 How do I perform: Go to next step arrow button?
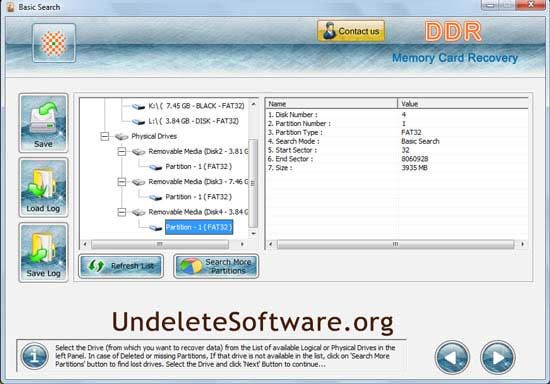[497, 357]
